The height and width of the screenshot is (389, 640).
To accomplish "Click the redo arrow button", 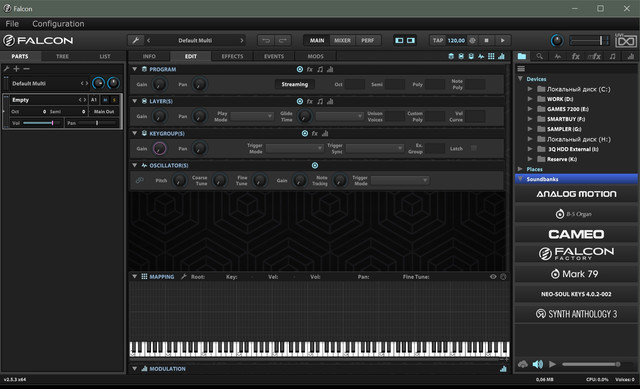I will [x=282, y=40].
